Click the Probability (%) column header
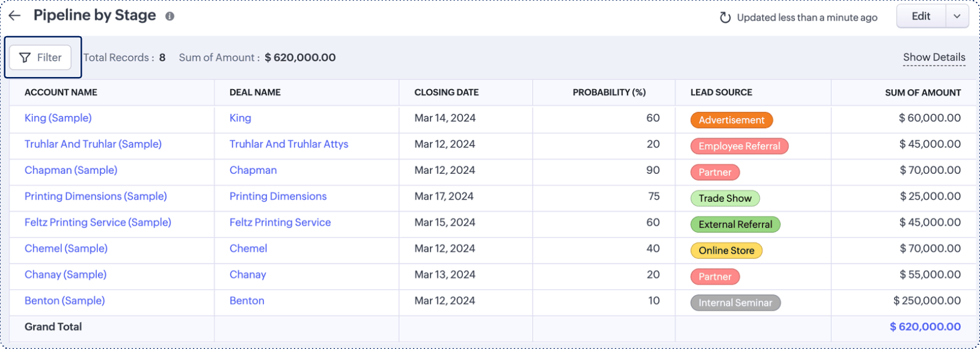980x349 pixels. [x=608, y=93]
